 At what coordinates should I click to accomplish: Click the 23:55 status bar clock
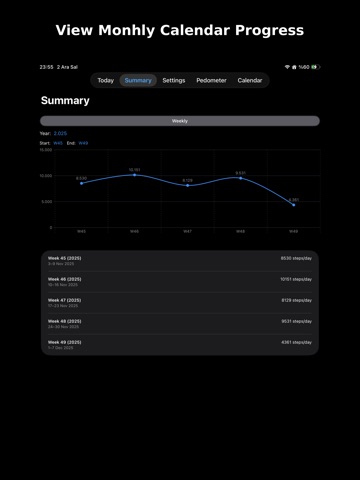(x=46, y=67)
